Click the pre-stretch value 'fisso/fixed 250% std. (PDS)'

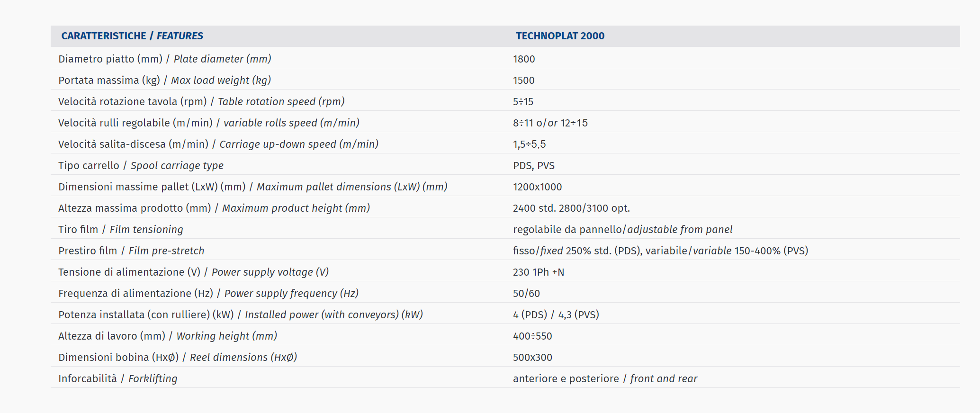click(x=577, y=251)
